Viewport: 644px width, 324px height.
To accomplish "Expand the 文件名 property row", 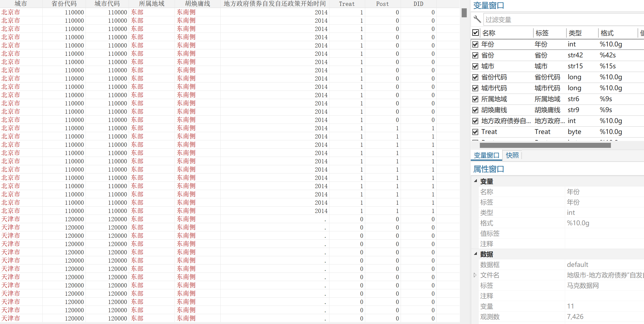I will pos(475,275).
